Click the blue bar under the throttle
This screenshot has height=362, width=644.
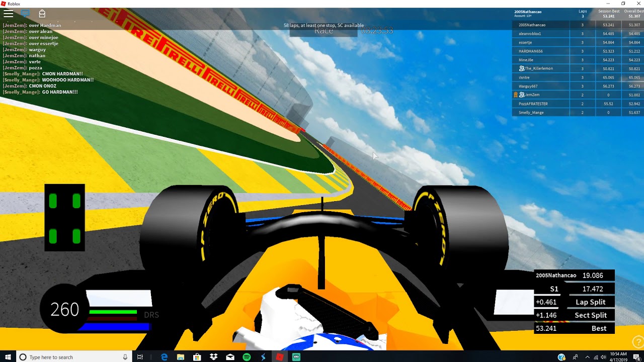pyautogui.click(x=115, y=327)
